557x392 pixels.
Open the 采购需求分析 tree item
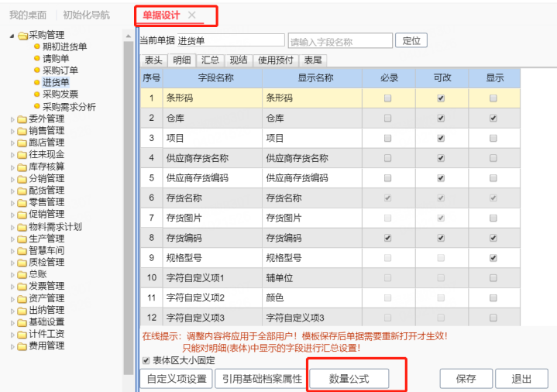pos(69,106)
